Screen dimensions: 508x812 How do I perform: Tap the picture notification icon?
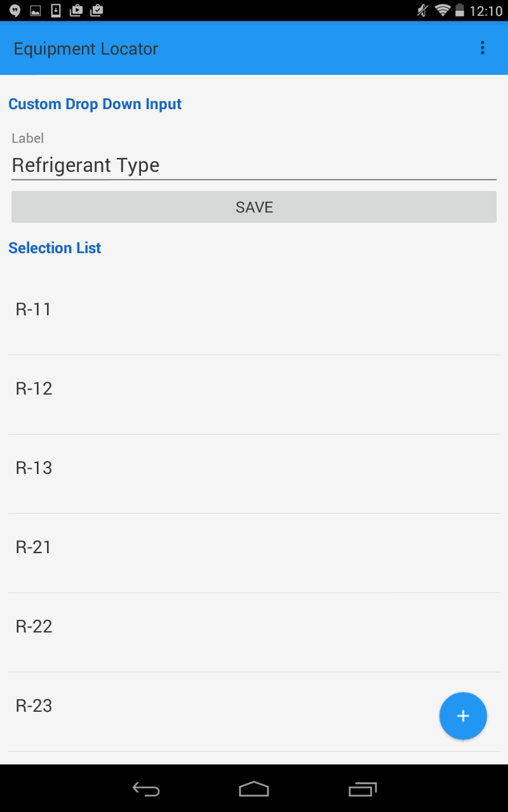[36, 11]
